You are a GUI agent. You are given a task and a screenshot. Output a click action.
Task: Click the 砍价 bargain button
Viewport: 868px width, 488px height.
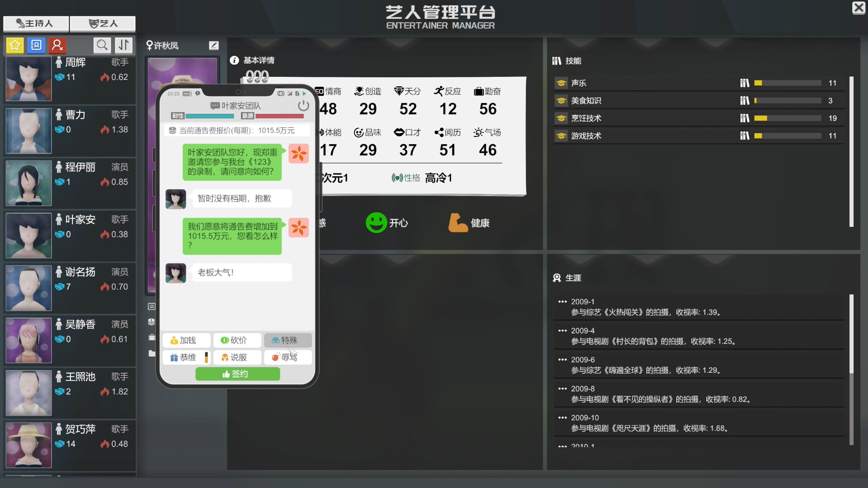237,340
